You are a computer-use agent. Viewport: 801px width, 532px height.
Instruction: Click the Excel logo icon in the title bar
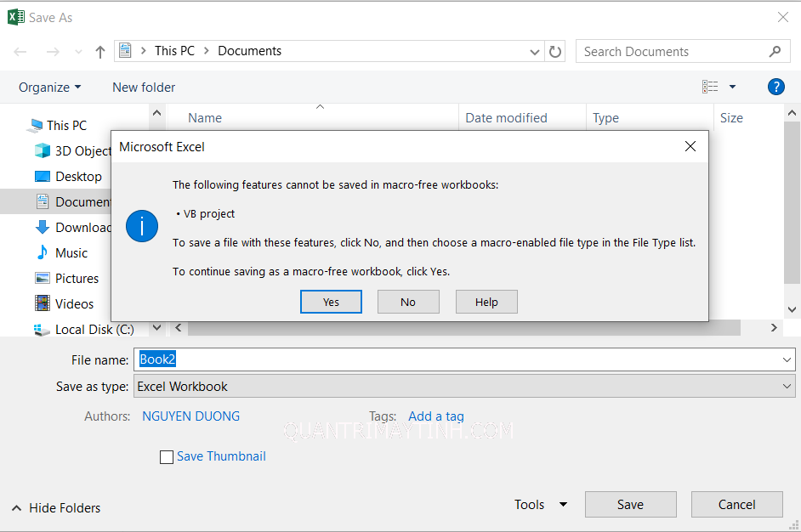[16, 17]
